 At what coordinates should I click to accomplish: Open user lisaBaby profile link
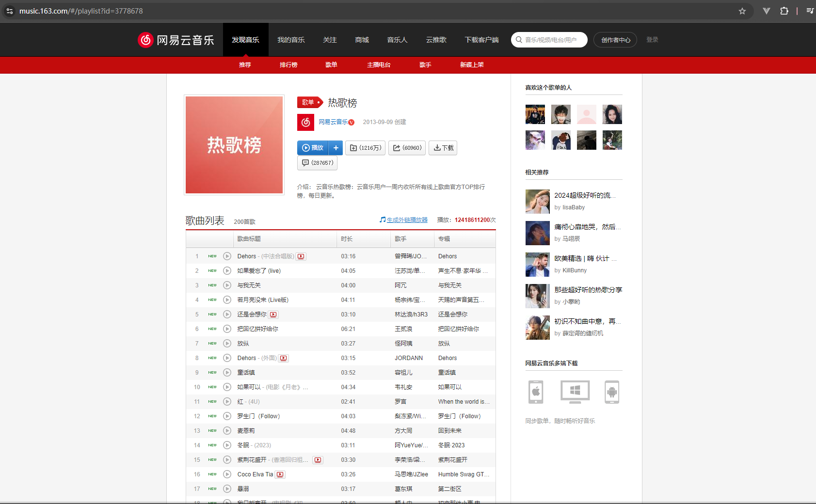point(574,207)
